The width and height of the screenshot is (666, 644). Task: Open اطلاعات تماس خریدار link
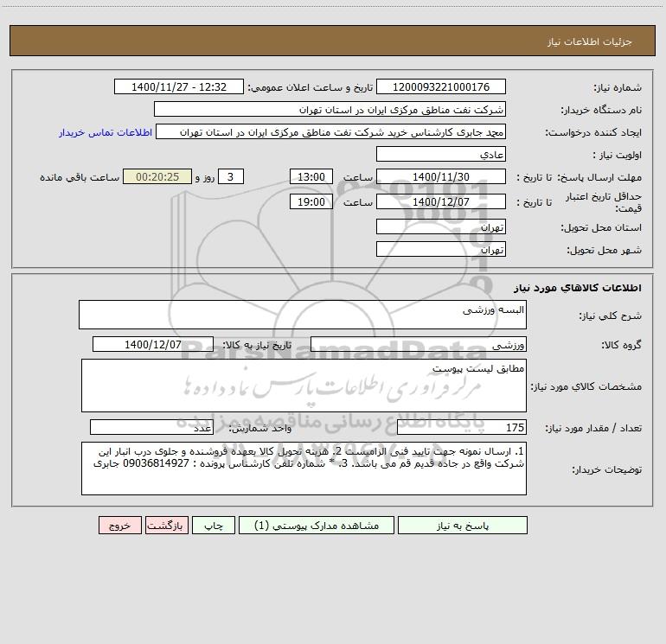tap(106, 132)
